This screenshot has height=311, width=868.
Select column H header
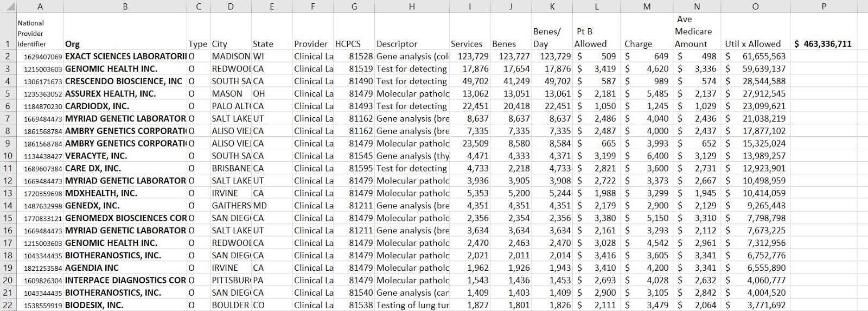[x=412, y=7]
